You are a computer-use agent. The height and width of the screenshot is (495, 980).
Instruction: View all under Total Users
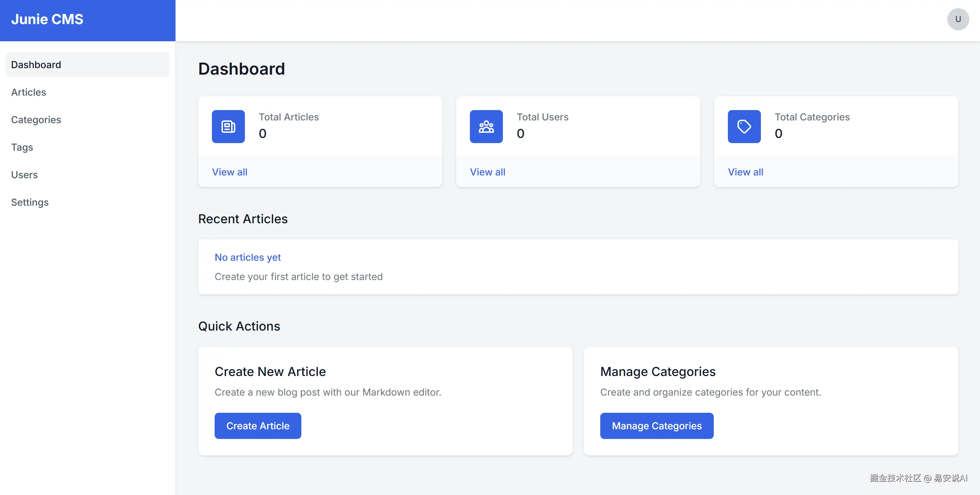pos(487,172)
